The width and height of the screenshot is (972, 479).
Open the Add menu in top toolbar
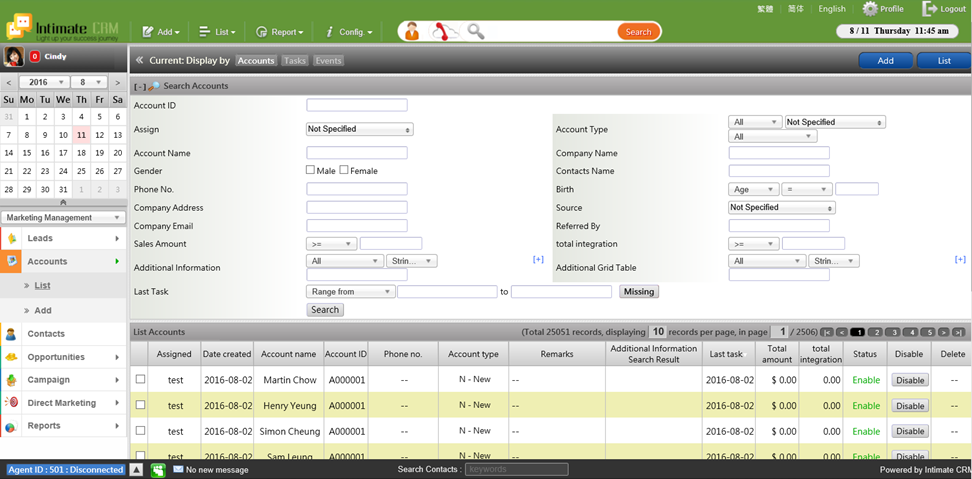[x=160, y=32]
